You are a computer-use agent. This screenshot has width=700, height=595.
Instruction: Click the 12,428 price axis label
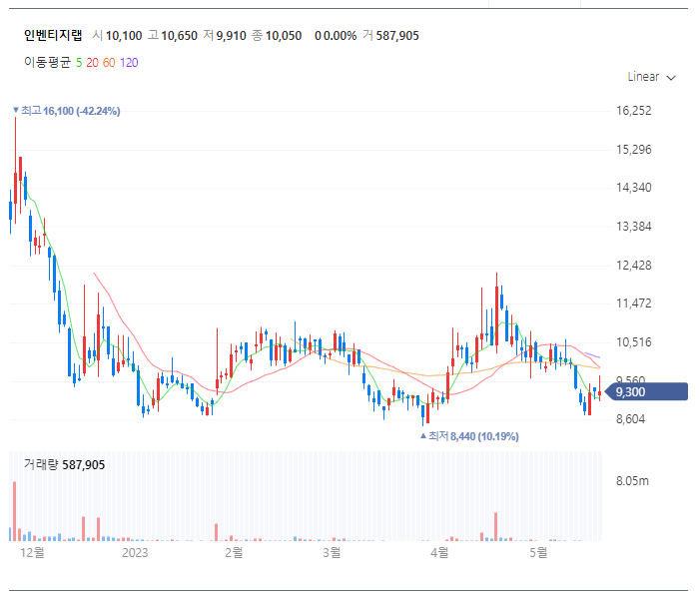(634, 266)
